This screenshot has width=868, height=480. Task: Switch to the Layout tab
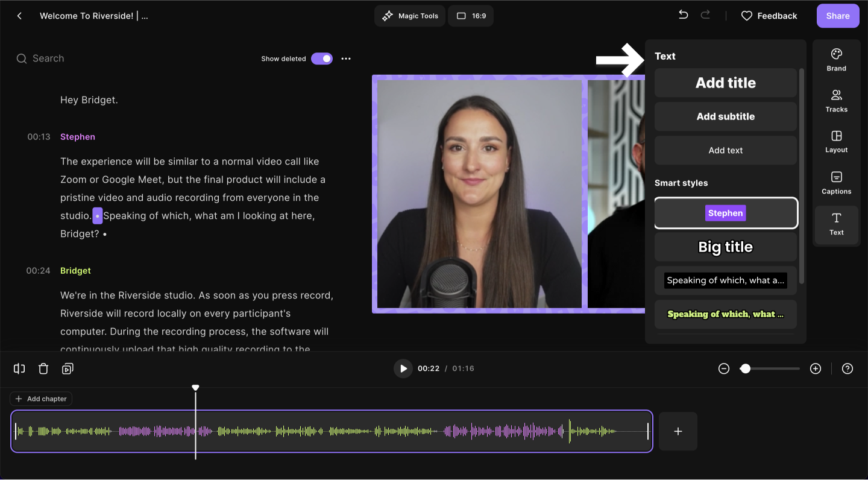pyautogui.click(x=836, y=142)
